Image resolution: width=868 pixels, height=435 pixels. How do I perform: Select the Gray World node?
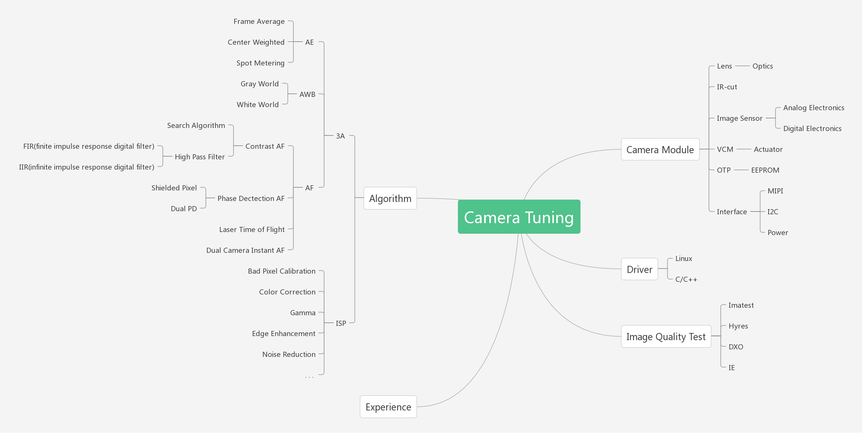[x=259, y=84]
